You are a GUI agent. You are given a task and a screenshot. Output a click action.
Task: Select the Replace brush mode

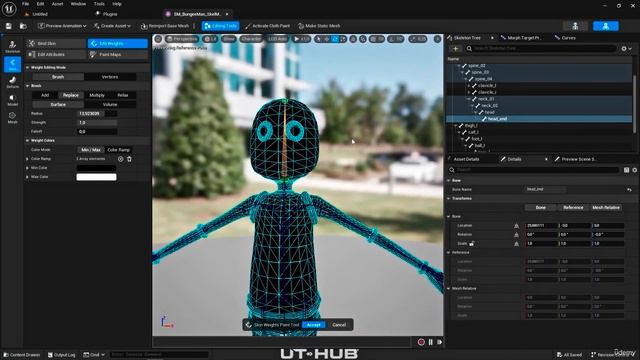click(x=71, y=95)
